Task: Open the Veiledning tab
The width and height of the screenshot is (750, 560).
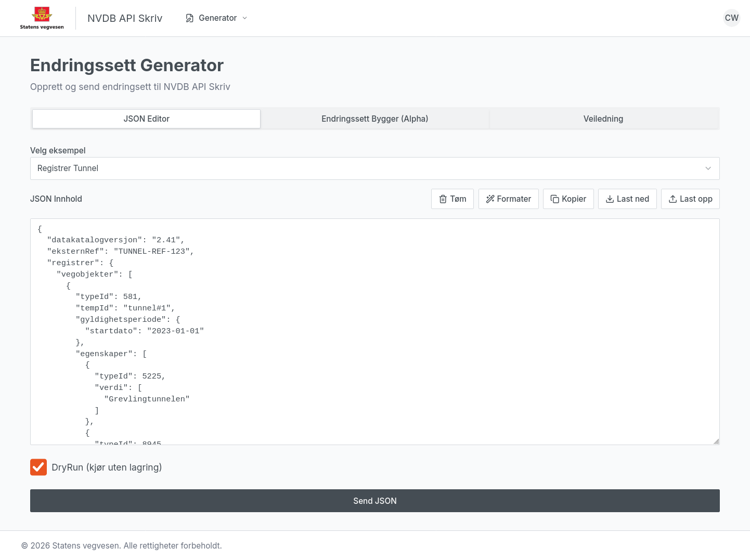Action: pyautogui.click(x=603, y=119)
